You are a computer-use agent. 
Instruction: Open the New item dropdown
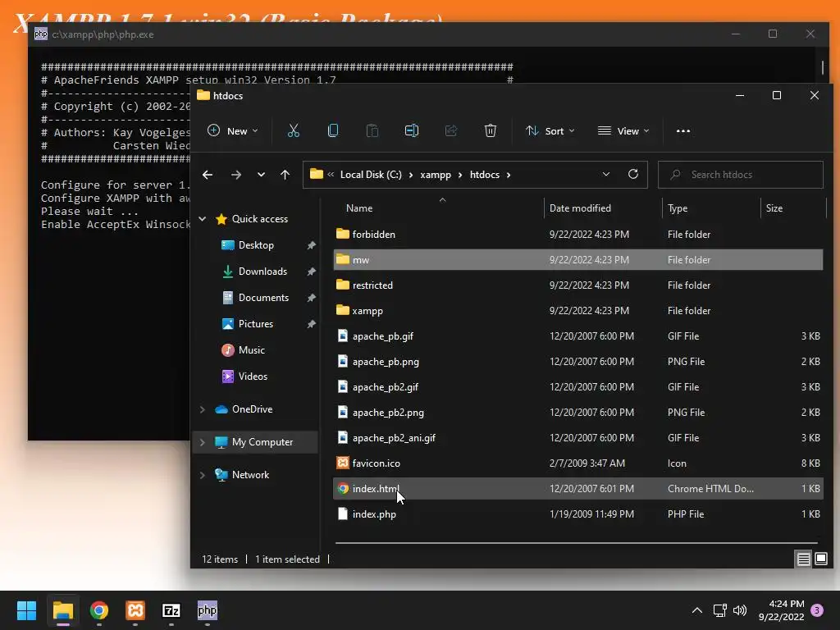click(x=232, y=130)
